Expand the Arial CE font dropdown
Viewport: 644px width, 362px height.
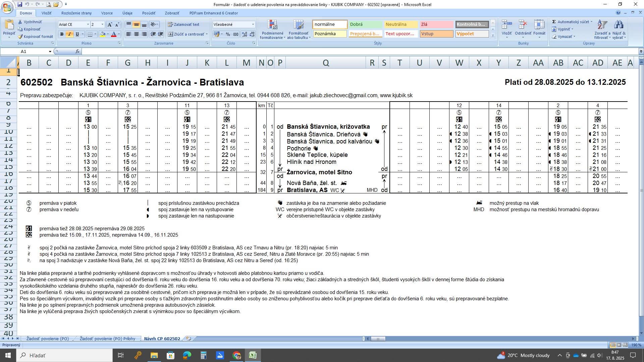[x=88, y=24]
